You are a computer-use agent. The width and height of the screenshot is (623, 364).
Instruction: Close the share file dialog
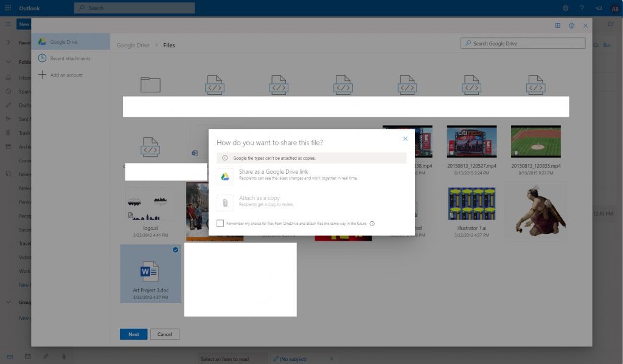click(x=405, y=139)
